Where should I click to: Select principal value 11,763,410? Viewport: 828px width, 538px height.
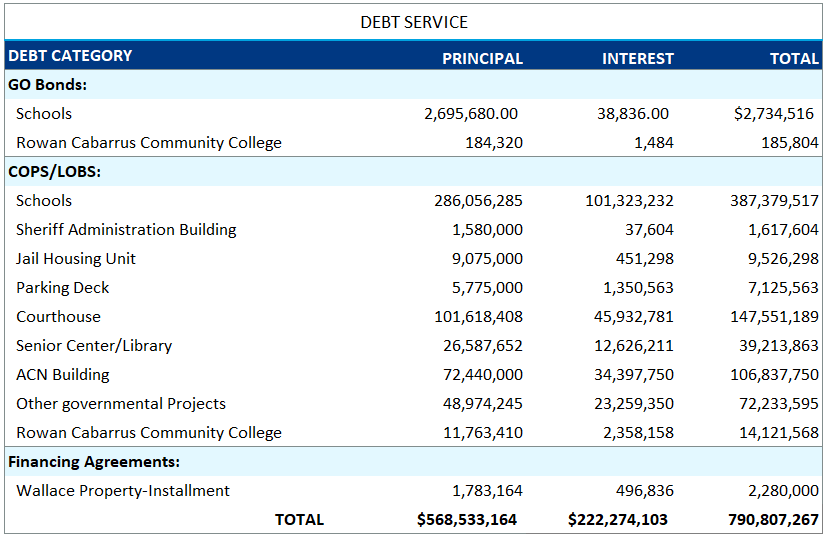pyautogui.click(x=483, y=433)
